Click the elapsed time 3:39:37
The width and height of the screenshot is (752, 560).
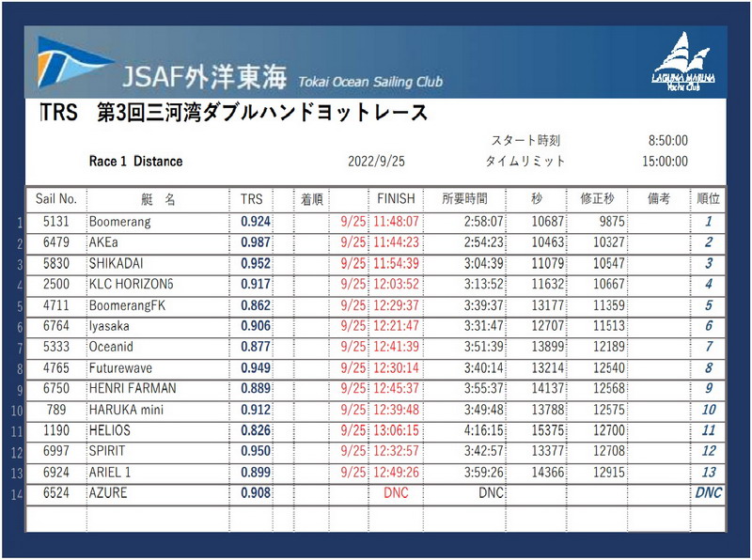click(x=483, y=305)
